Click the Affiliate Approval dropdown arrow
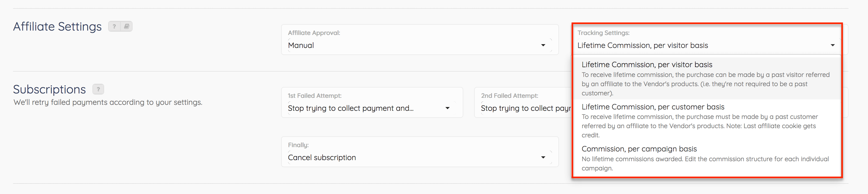The height and width of the screenshot is (194, 868). [x=543, y=45]
